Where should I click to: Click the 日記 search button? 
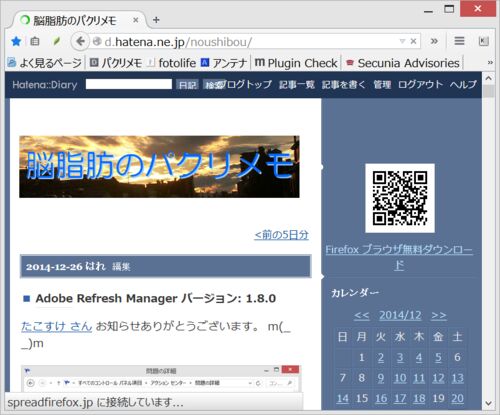point(187,85)
